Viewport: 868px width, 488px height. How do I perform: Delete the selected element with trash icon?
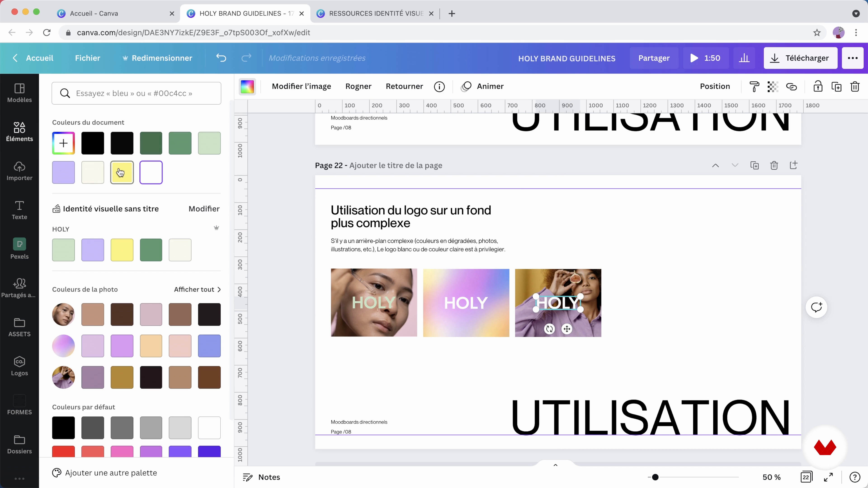(855, 87)
